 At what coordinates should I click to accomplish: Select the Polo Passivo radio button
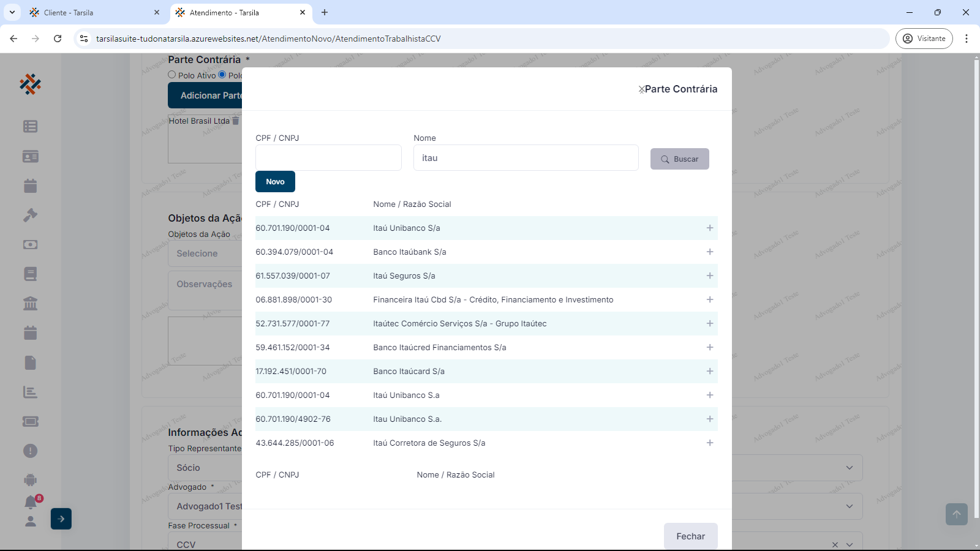222,75
